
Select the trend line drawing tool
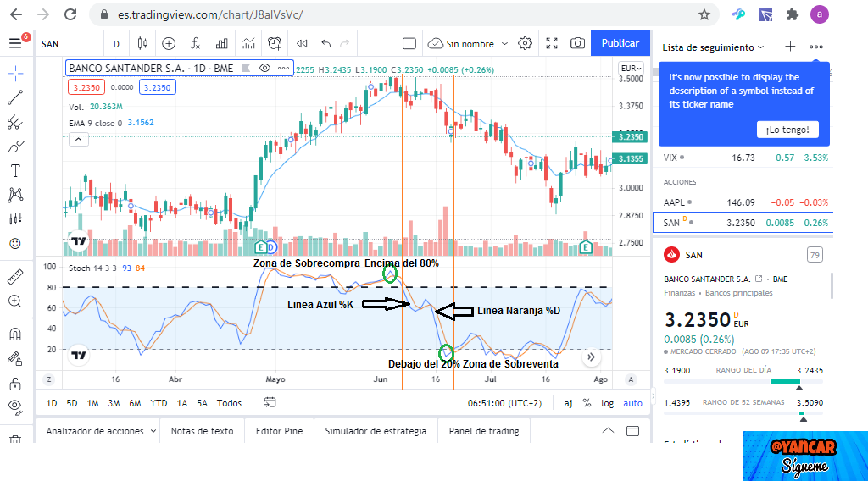tap(15, 98)
